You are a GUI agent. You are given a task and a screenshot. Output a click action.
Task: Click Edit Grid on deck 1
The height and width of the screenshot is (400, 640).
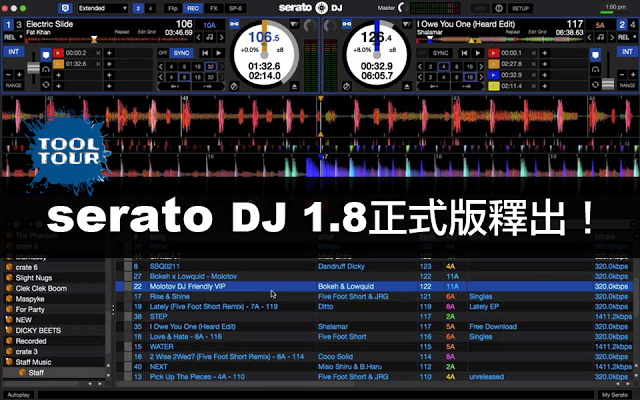tap(147, 32)
